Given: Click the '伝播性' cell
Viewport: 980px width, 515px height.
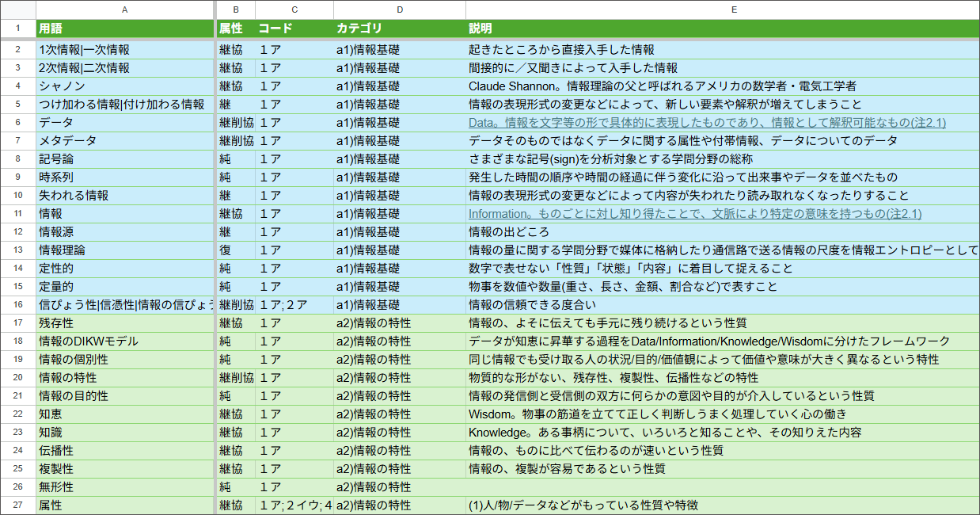Looking at the screenshot, I should pos(125,451).
